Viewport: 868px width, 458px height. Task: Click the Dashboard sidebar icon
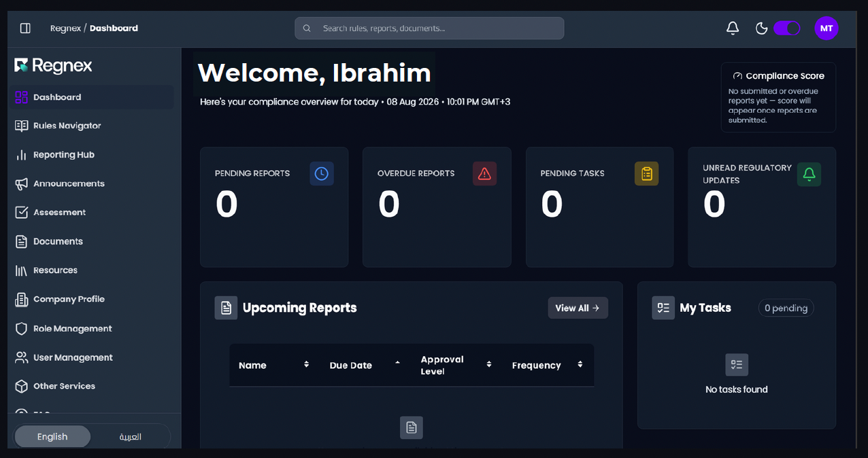coord(21,97)
